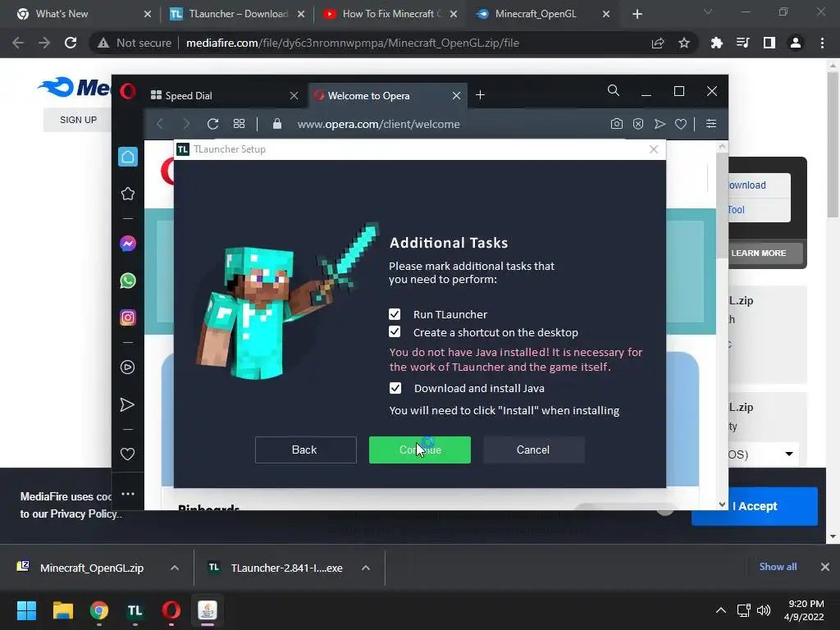
Task: Open Chrome three-dot menu
Action: pyautogui.click(x=822, y=43)
